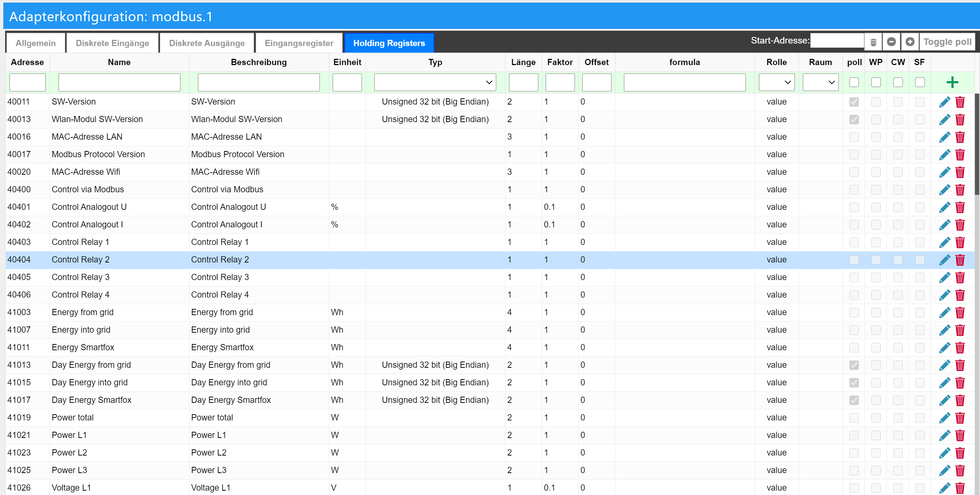Delete the Day Energy into grid row
Image resolution: width=980 pixels, height=495 pixels.
pyautogui.click(x=960, y=382)
